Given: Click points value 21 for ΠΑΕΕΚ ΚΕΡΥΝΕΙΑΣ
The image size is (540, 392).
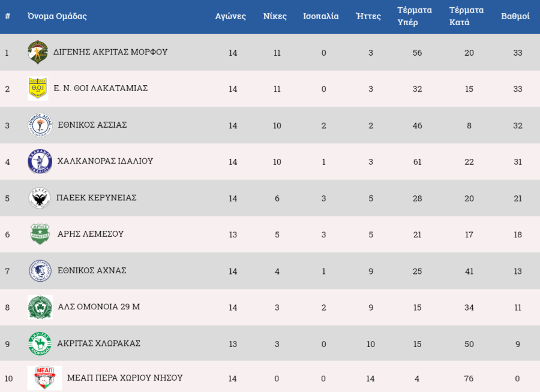Looking at the screenshot, I should tap(518, 198).
